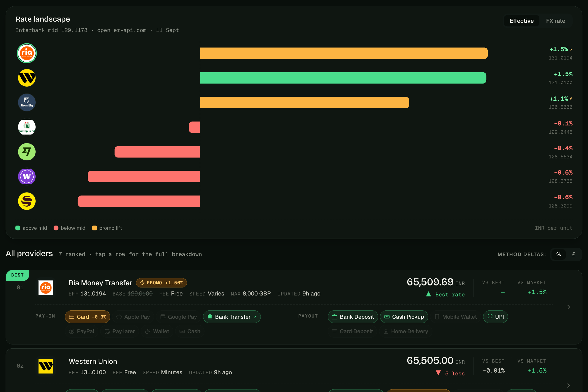The image size is (588, 392).
Task: Choose Cash Pickup payout option
Action: click(x=404, y=317)
